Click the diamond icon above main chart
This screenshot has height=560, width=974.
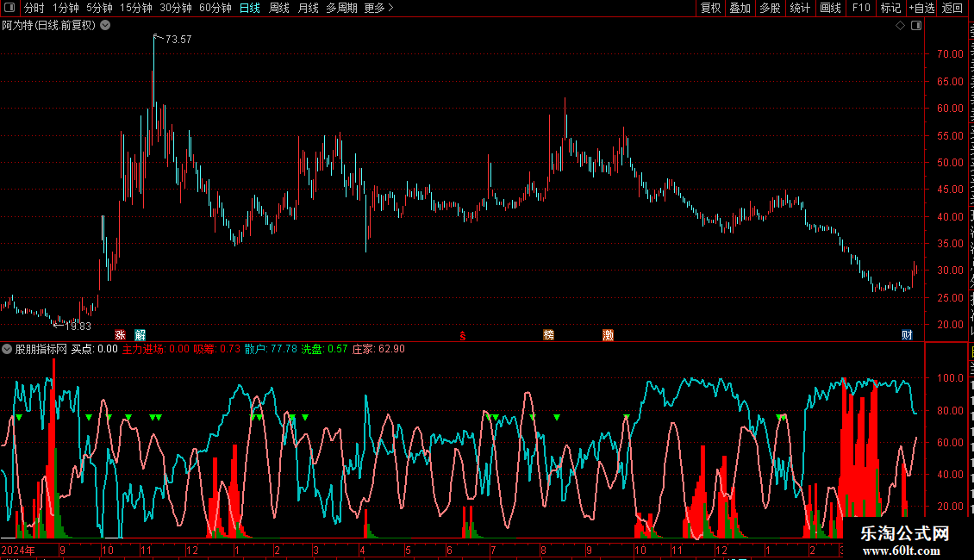pos(900,26)
